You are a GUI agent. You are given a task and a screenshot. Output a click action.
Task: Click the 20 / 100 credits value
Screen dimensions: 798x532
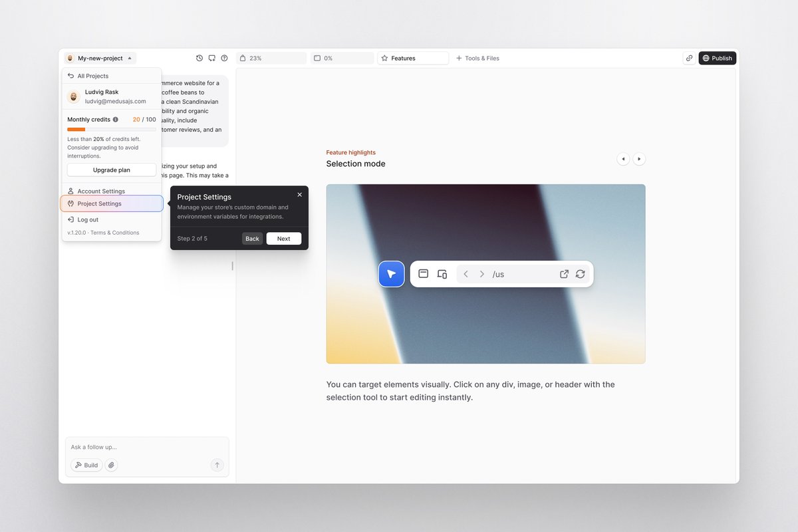pyautogui.click(x=144, y=120)
